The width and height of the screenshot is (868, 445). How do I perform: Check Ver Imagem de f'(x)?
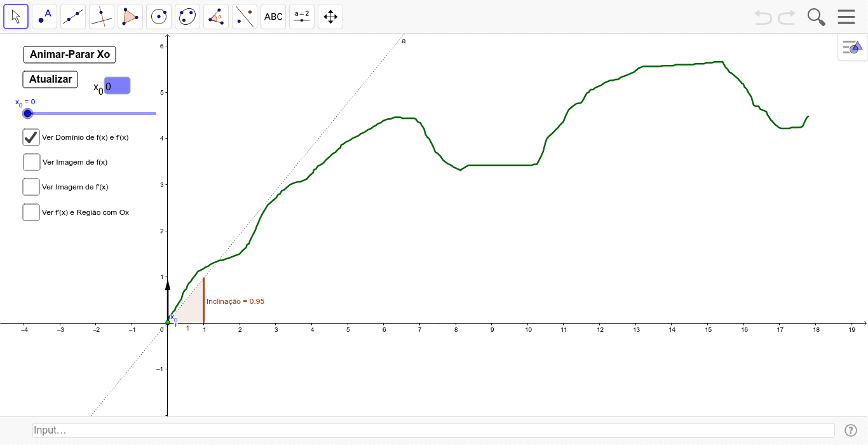31,187
